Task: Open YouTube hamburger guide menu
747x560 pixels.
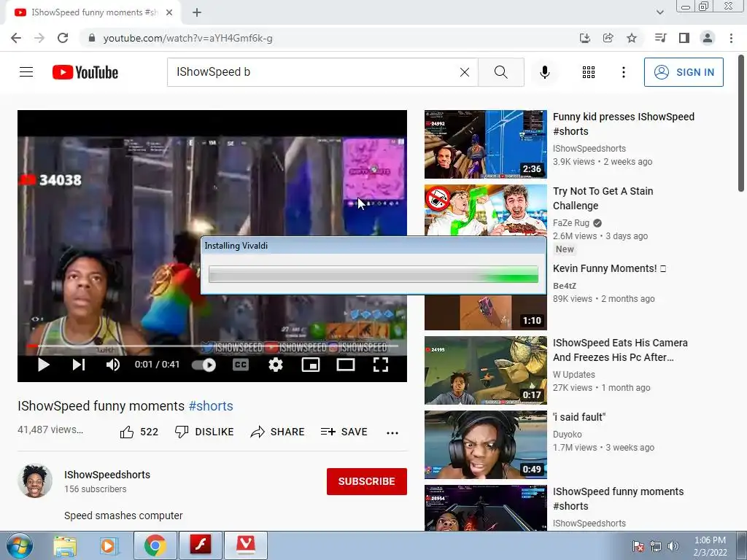Action: [26, 72]
